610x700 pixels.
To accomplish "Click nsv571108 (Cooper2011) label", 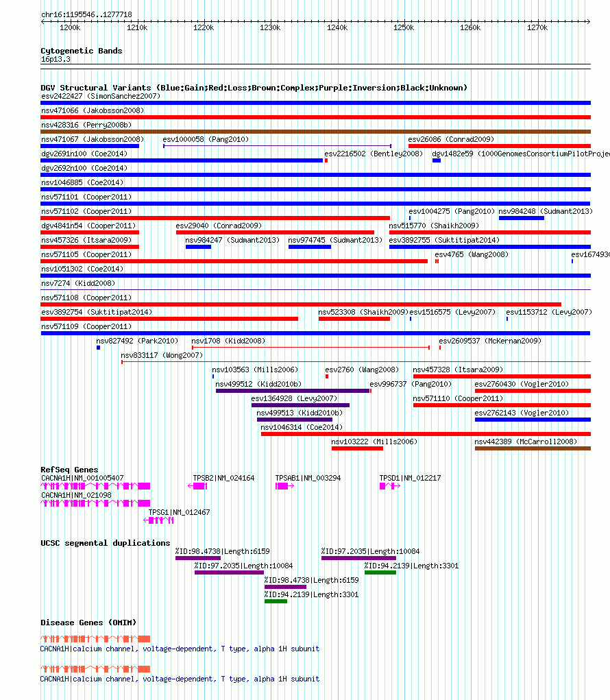I will 86,298.
